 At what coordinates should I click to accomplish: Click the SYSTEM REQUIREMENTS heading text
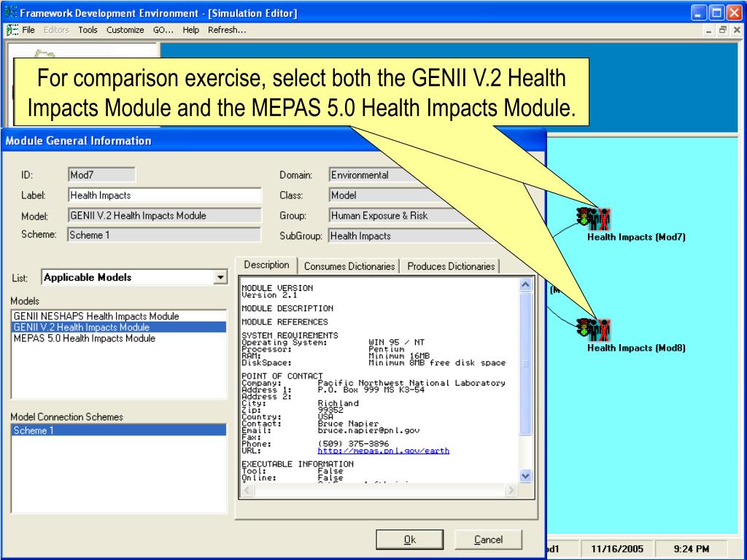(x=290, y=335)
